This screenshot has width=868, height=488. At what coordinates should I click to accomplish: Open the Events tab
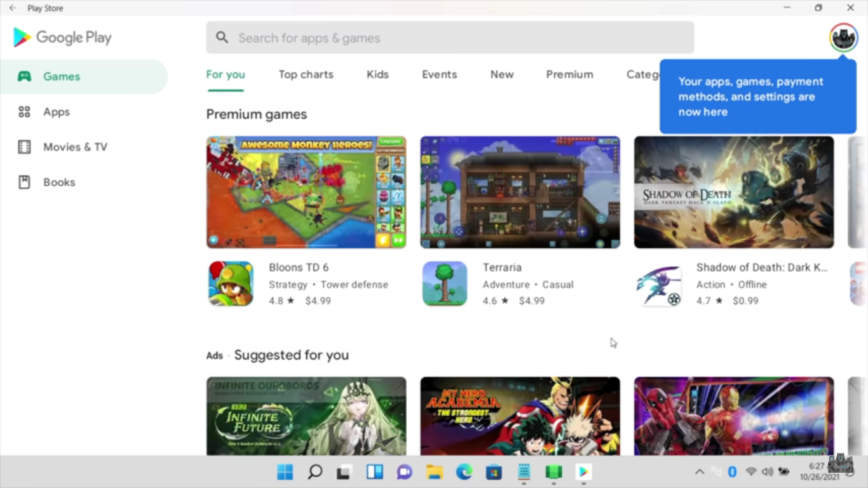439,74
